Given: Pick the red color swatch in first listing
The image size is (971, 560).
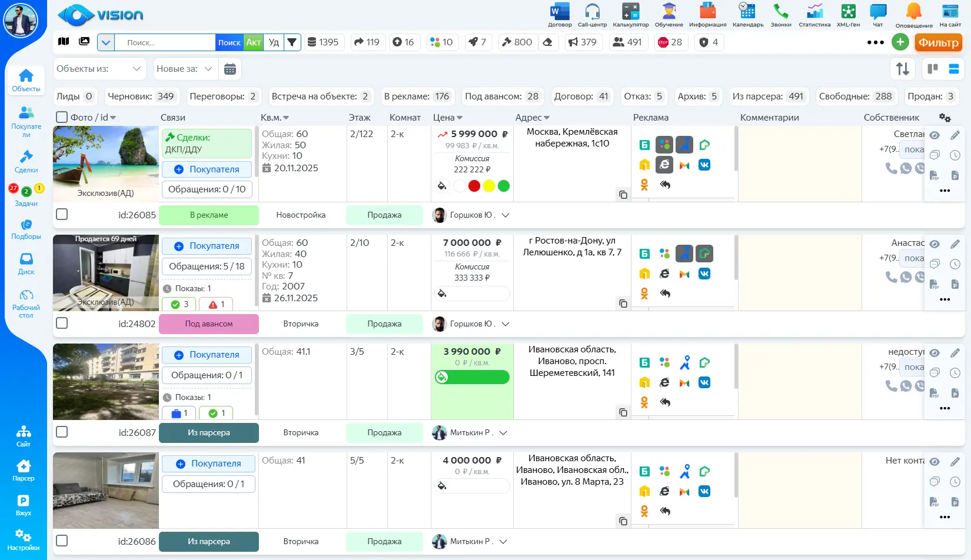Looking at the screenshot, I should point(474,186).
